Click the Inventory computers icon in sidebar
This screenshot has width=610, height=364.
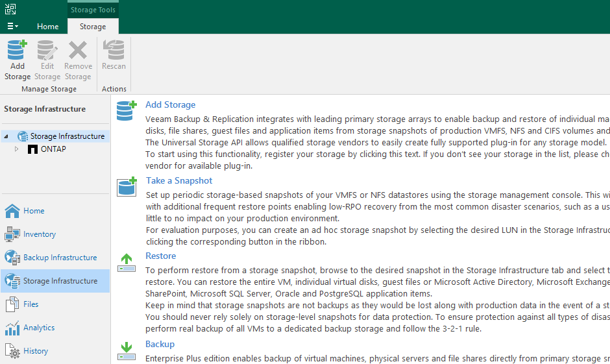click(12, 234)
